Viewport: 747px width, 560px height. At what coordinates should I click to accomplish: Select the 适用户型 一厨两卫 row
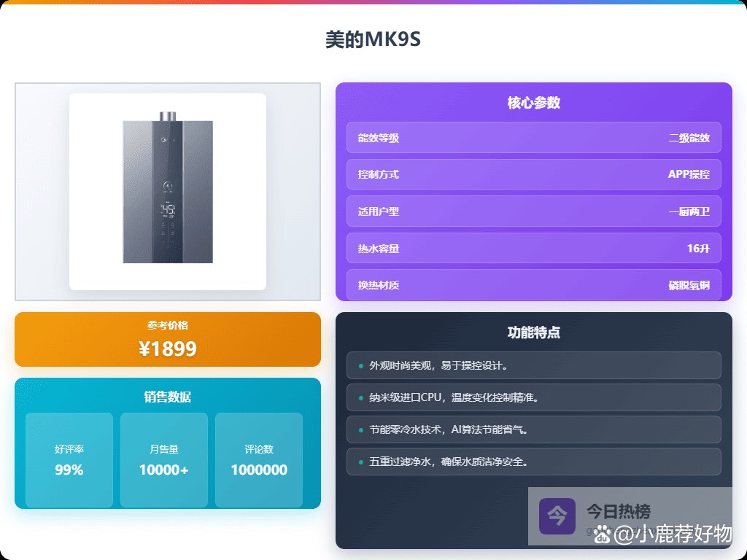(533, 211)
